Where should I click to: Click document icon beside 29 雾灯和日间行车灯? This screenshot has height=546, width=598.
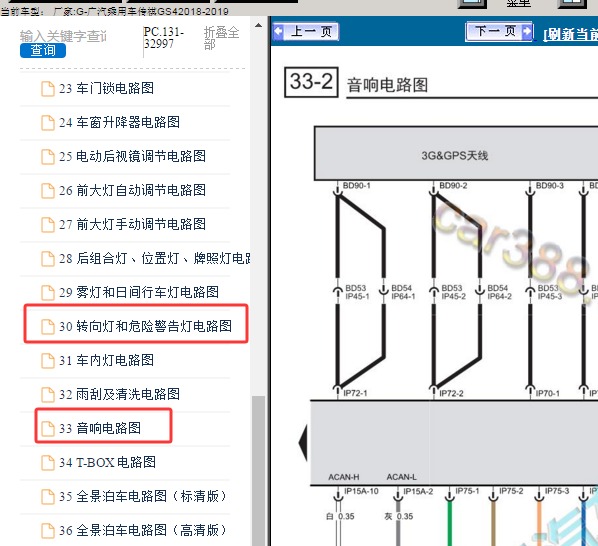[48, 293]
